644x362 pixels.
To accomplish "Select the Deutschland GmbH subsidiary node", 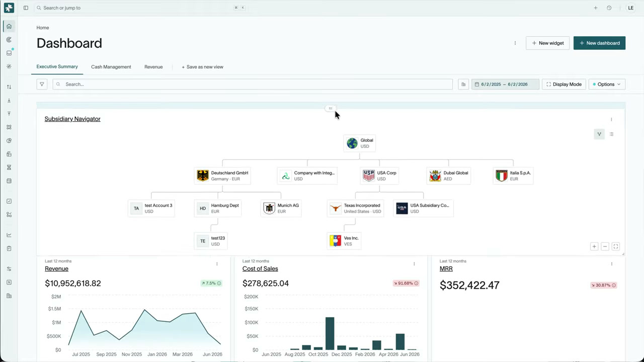I will [x=223, y=176].
